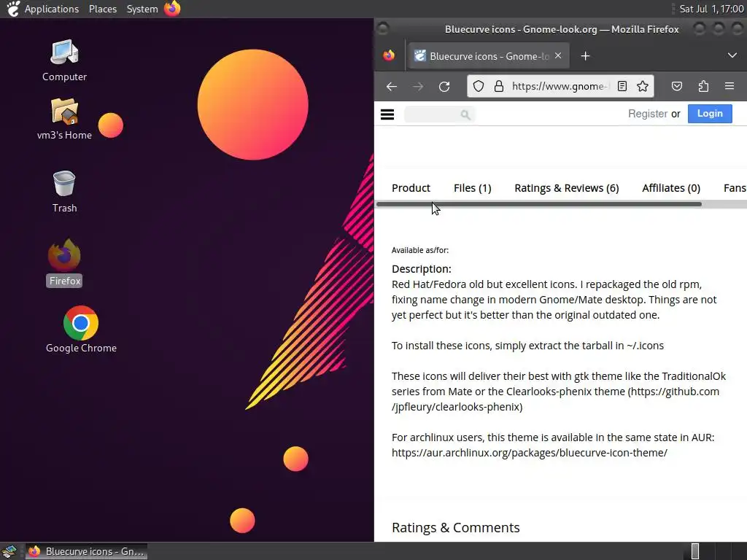
Task: Click the site security padlock icon
Action: click(x=499, y=86)
